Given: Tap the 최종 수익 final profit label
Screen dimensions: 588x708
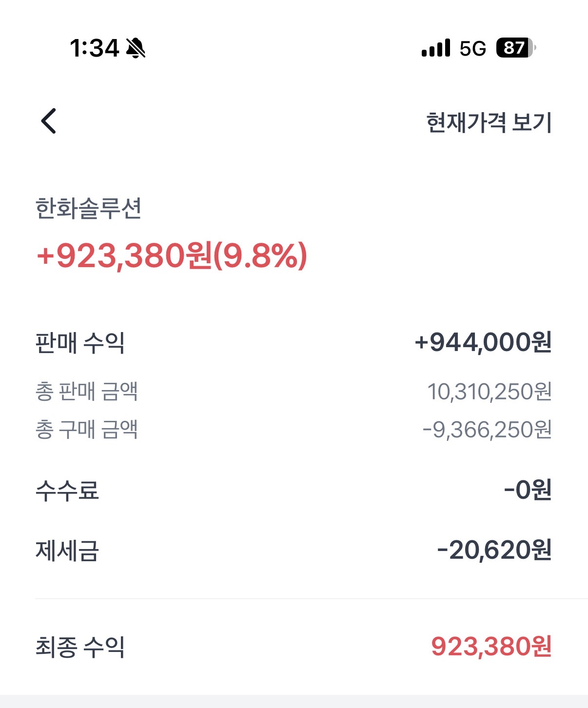Looking at the screenshot, I should pyautogui.click(x=80, y=647).
